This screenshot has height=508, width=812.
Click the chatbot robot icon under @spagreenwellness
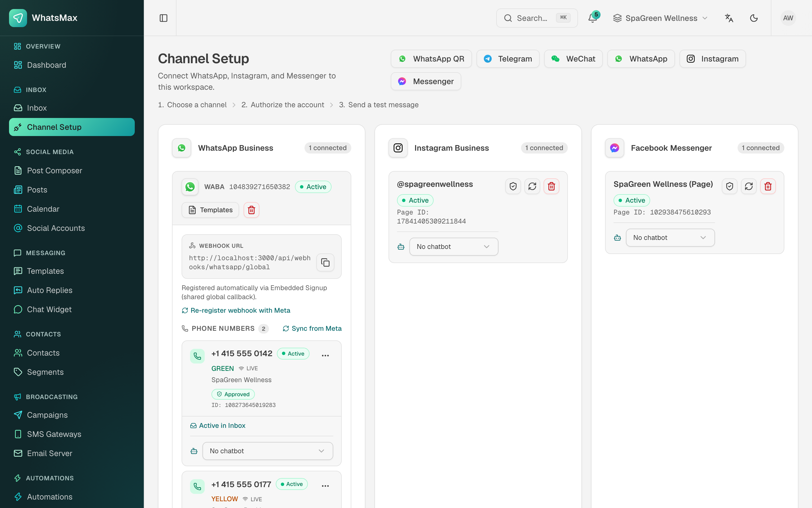pos(401,247)
